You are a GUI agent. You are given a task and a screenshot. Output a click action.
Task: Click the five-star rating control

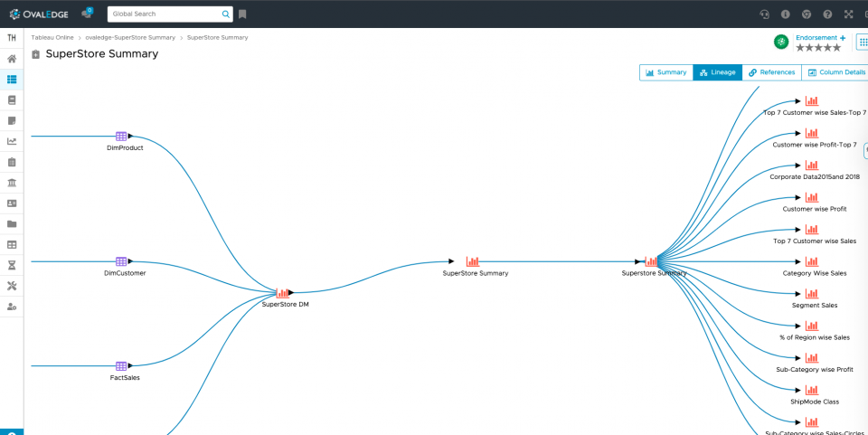818,48
